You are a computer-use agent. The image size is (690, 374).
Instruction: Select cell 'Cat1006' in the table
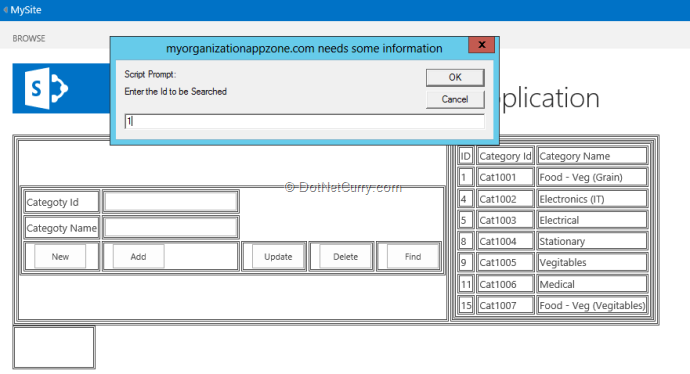click(505, 284)
